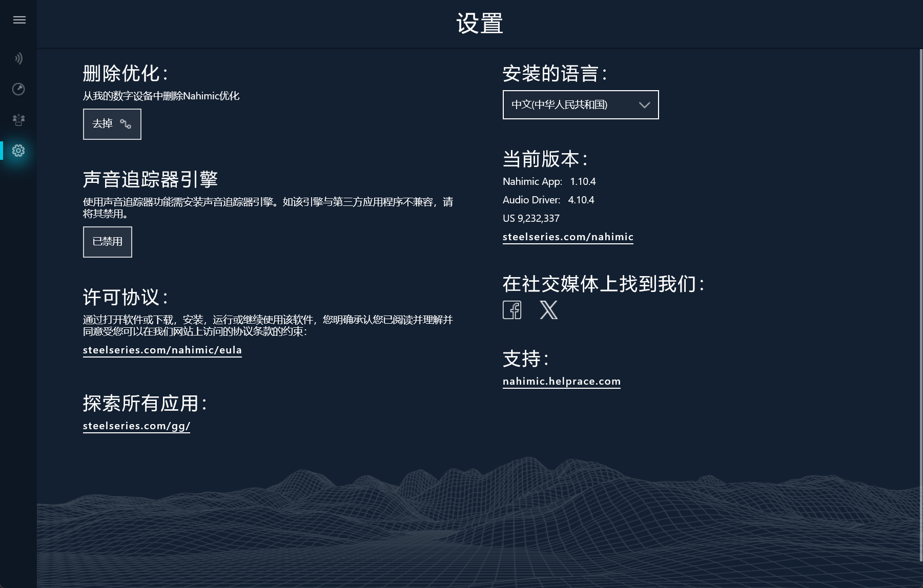
Task: Open the hamburger menu in sidebar
Action: tap(19, 20)
